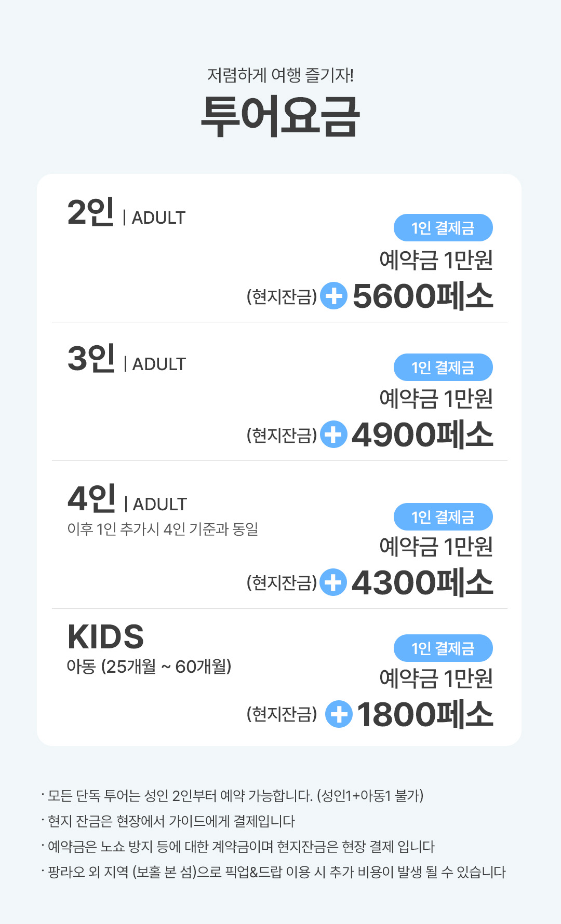This screenshot has height=924, width=561.
Task: Tap the 1800페소 price text
Action: pos(425,714)
